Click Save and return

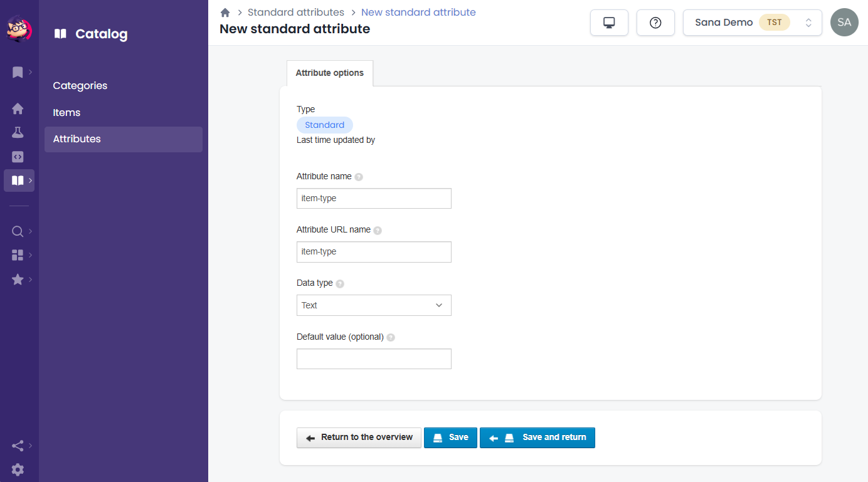(x=537, y=437)
